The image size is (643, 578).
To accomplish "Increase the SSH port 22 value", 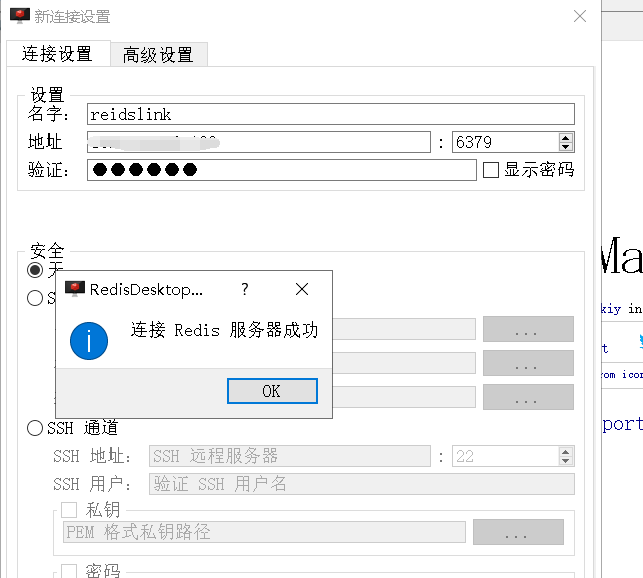I will click(566, 452).
